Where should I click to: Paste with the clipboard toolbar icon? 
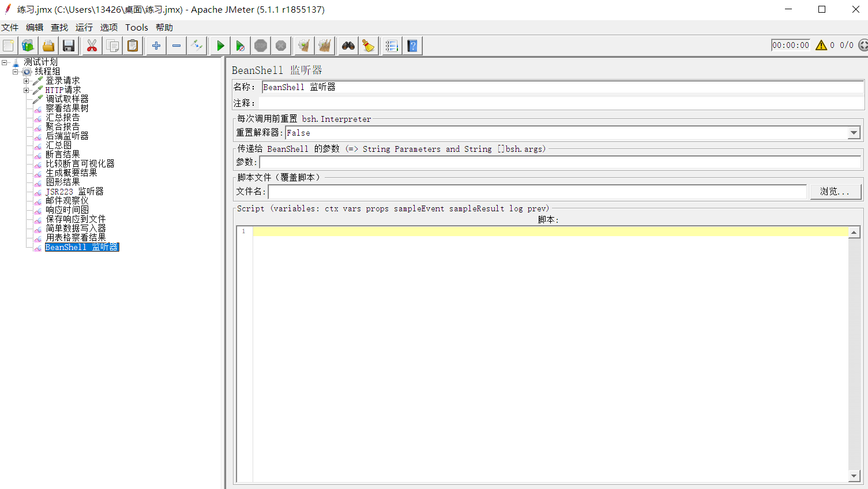pos(133,46)
